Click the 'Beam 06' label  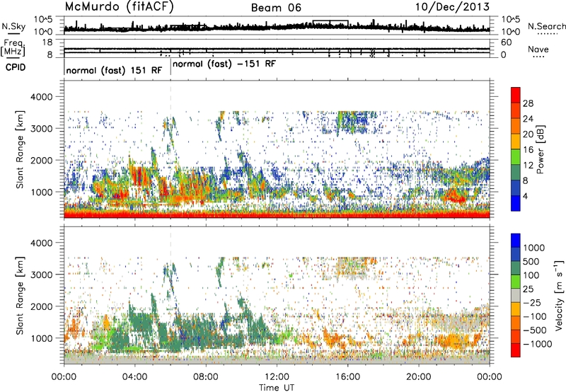(x=276, y=8)
